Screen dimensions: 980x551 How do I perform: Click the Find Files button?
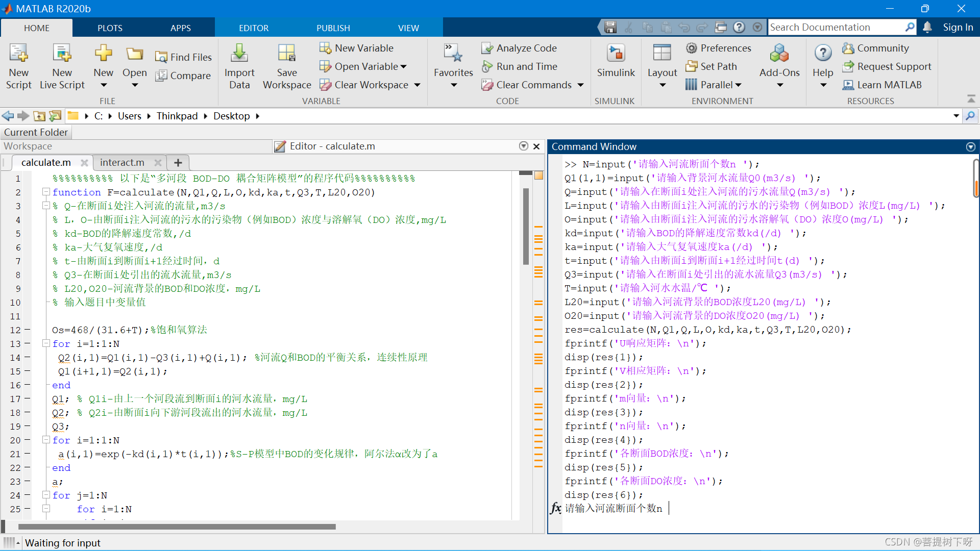coord(184,57)
